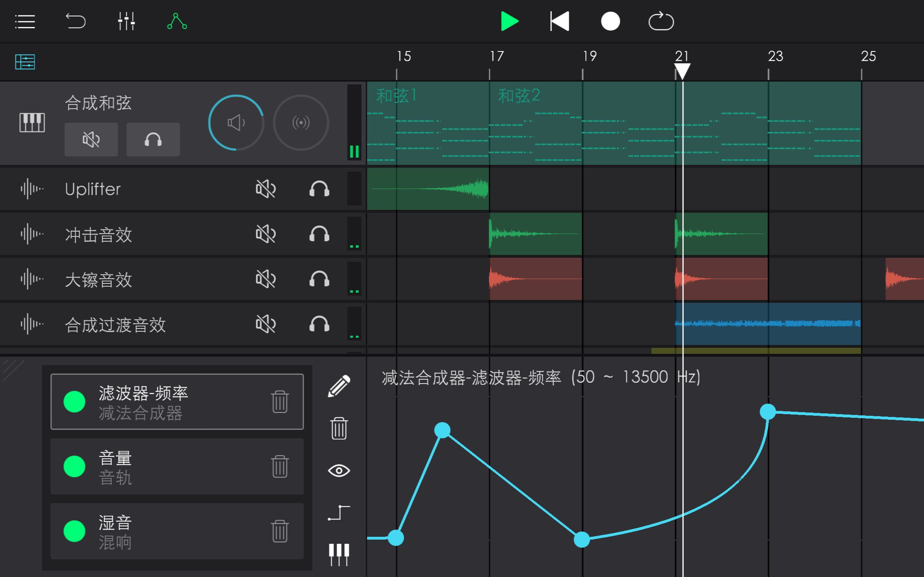The image size is (924, 577).
Task: Toggle the green dot on 湿音 parameter
Action: (x=74, y=531)
